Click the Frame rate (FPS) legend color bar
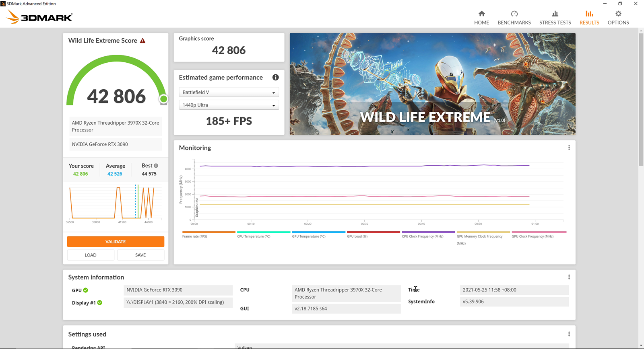The width and height of the screenshot is (644, 349). point(208,232)
